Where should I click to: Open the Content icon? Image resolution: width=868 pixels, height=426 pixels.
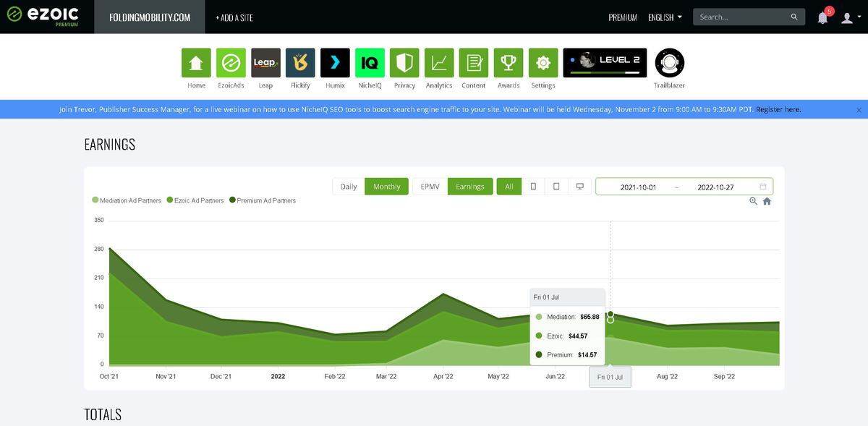click(x=474, y=63)
